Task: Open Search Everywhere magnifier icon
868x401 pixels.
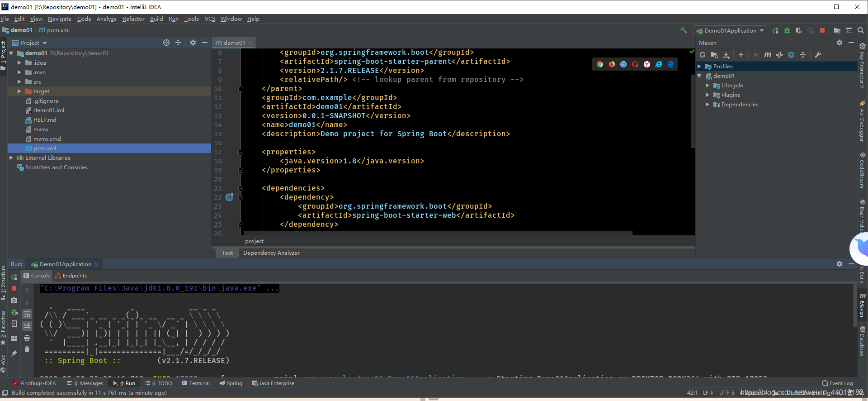Action: [x=861, y=31]
